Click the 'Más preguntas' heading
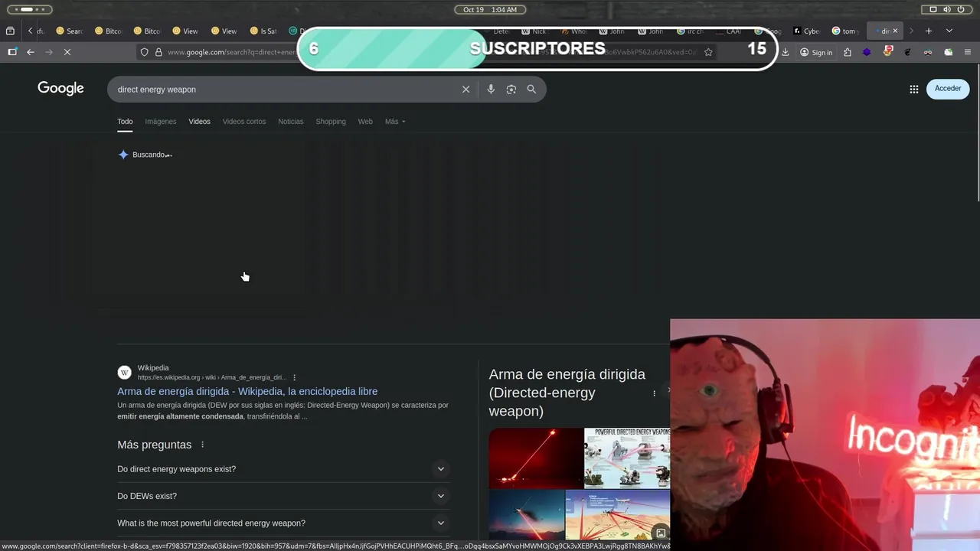Image resolution: width=980 pixels, height=551 pixels. click(x=155, y=445)
